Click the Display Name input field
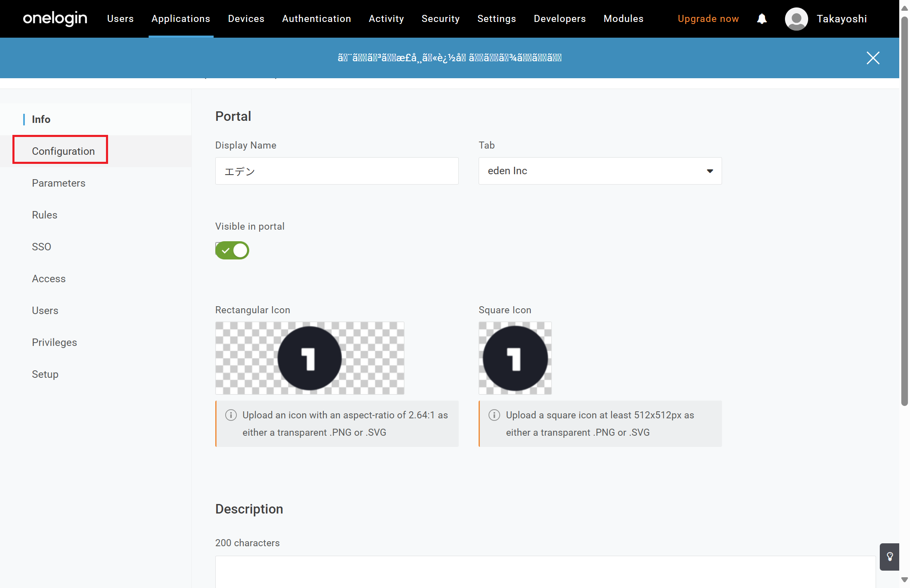Screen dimensions: 910x588 [x=336, y=171]
